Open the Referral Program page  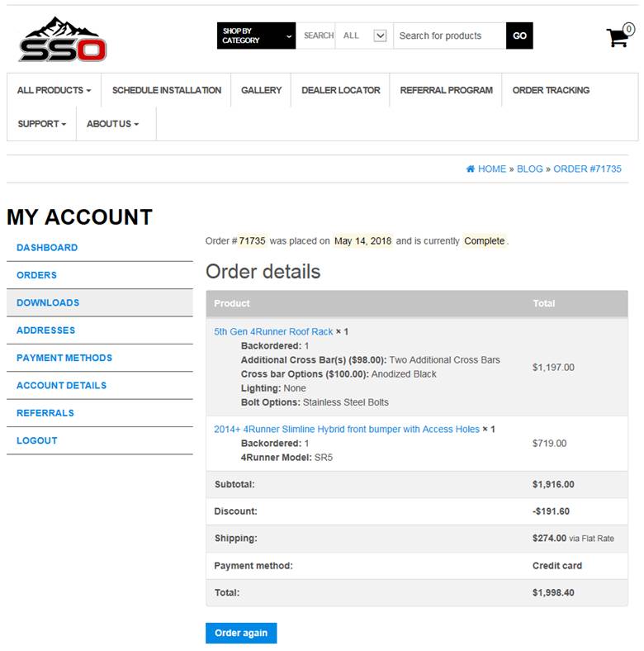coord(446,90)
